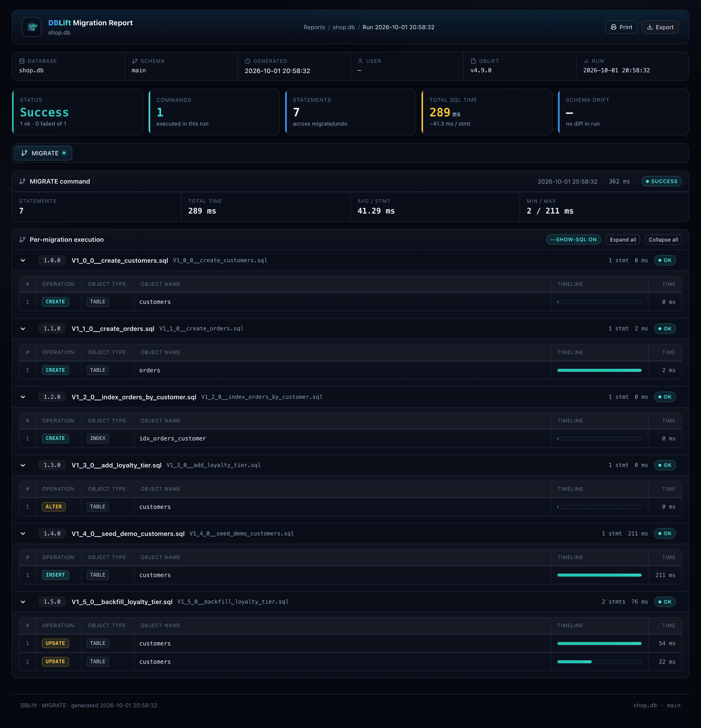Collapse migration 1.3.0 add_loyalty_tier row

click(23, 465)
